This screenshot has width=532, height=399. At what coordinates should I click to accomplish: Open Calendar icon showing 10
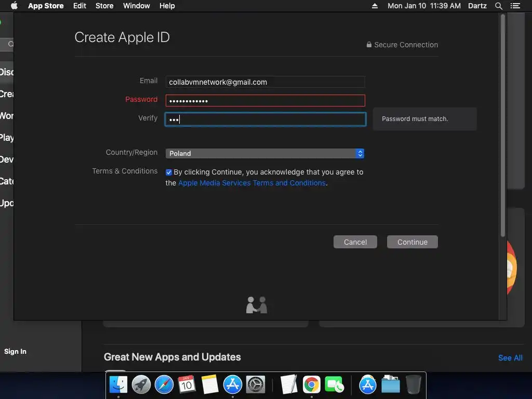coord(187,385)
